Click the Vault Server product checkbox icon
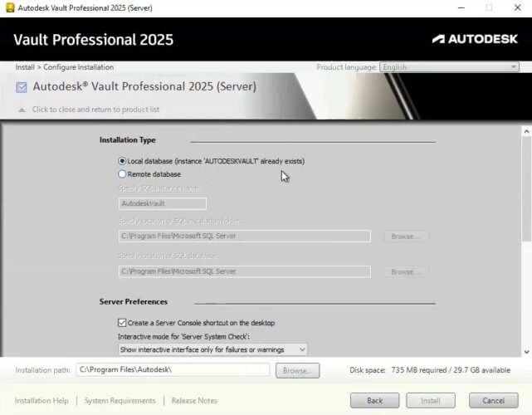 pos(22,87)
